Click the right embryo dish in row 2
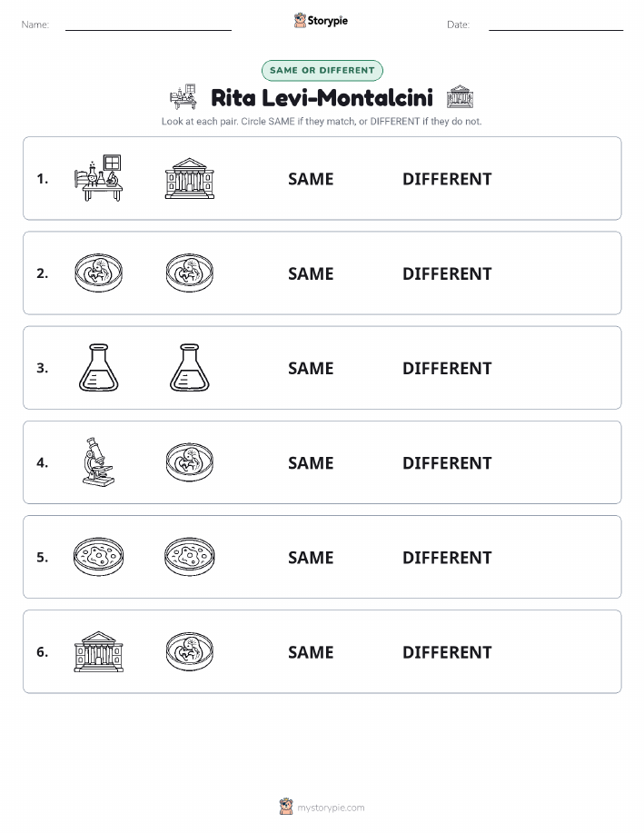This screenshot has height=833, width=644. [x=190, y=273]
